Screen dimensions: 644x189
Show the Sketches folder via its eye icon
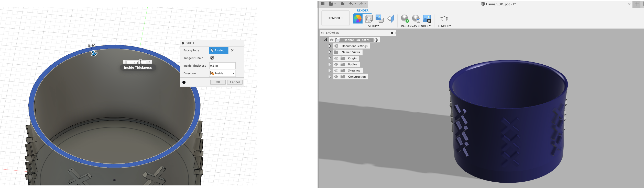click(336, 70)
